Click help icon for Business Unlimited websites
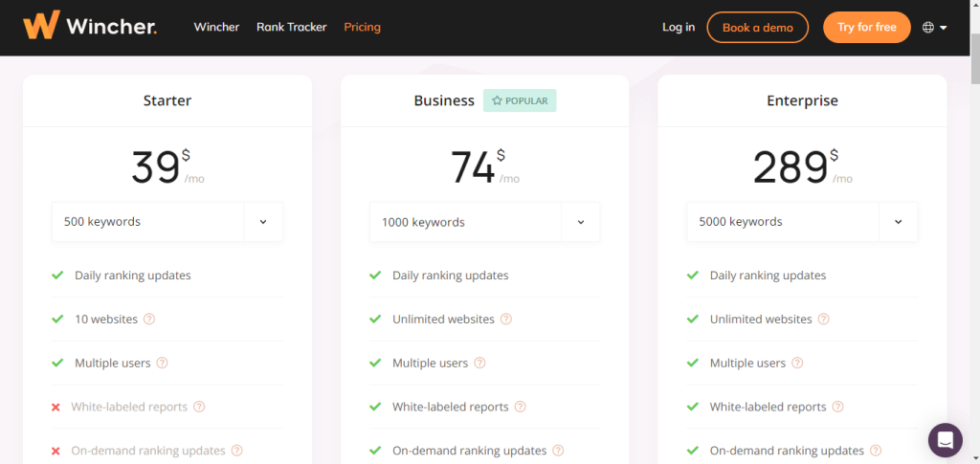 (506, 320)
